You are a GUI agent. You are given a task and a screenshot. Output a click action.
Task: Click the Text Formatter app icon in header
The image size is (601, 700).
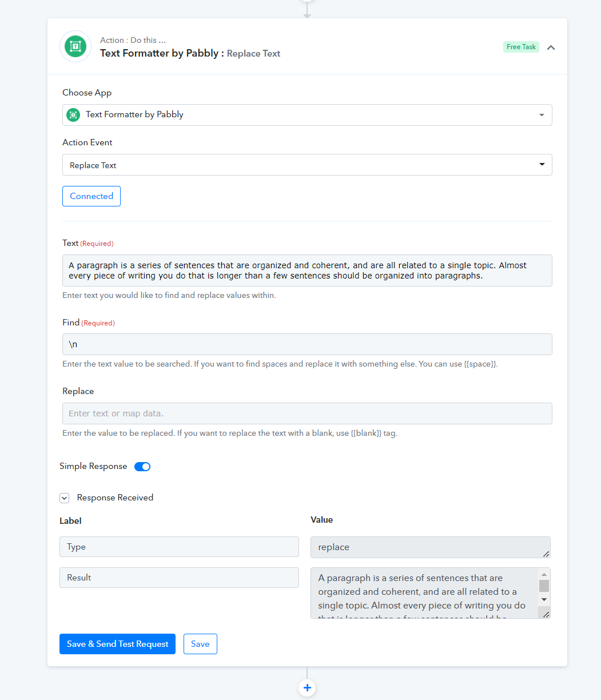tap(75, 46)
